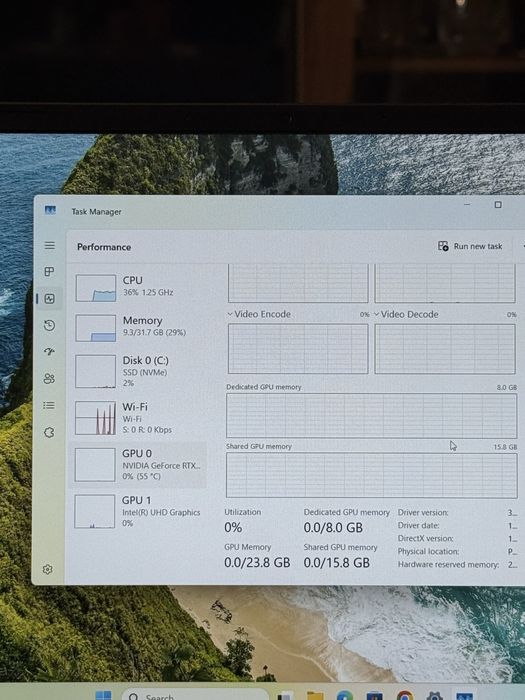Open Settings gear from the taskbar
Viewport: 525px width, 700px height.
tap(434, 696)
